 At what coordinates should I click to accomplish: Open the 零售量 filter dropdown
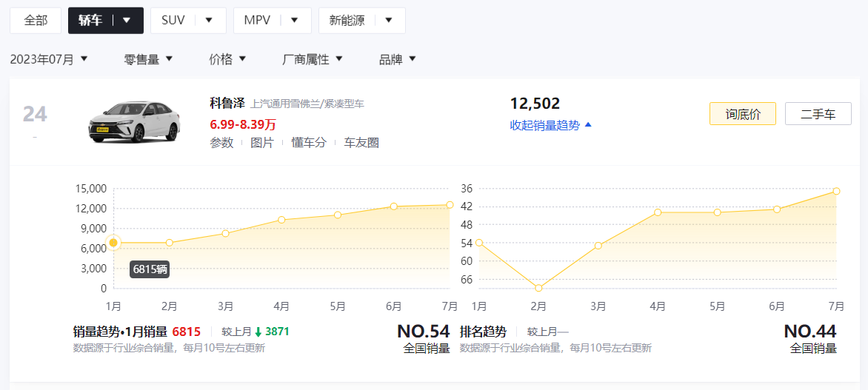point(148,59)
